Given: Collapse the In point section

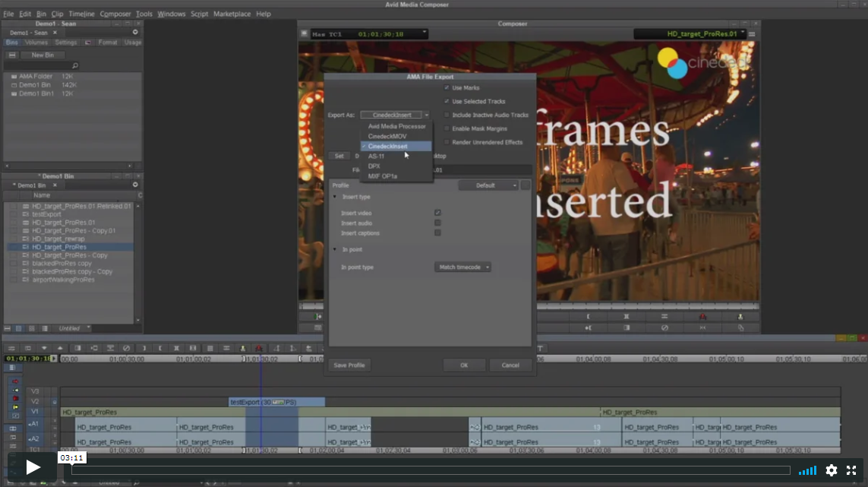Looking at the screenshot, I should tap(334, 249).
